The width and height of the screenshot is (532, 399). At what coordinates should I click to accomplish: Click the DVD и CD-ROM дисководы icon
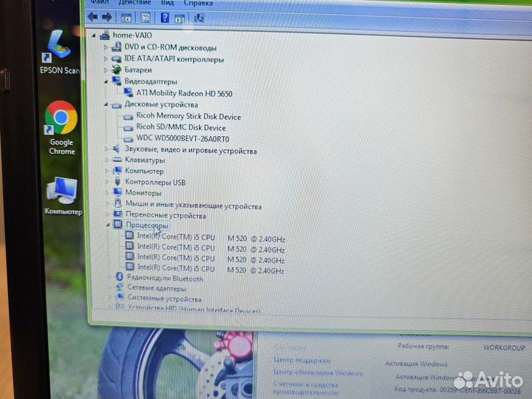117,47
